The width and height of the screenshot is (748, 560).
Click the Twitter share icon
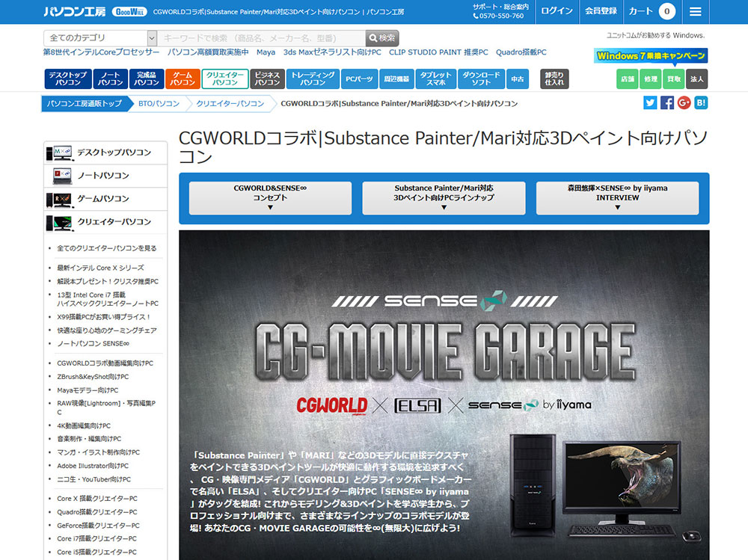pyautogui.click(x=650, y=103)
